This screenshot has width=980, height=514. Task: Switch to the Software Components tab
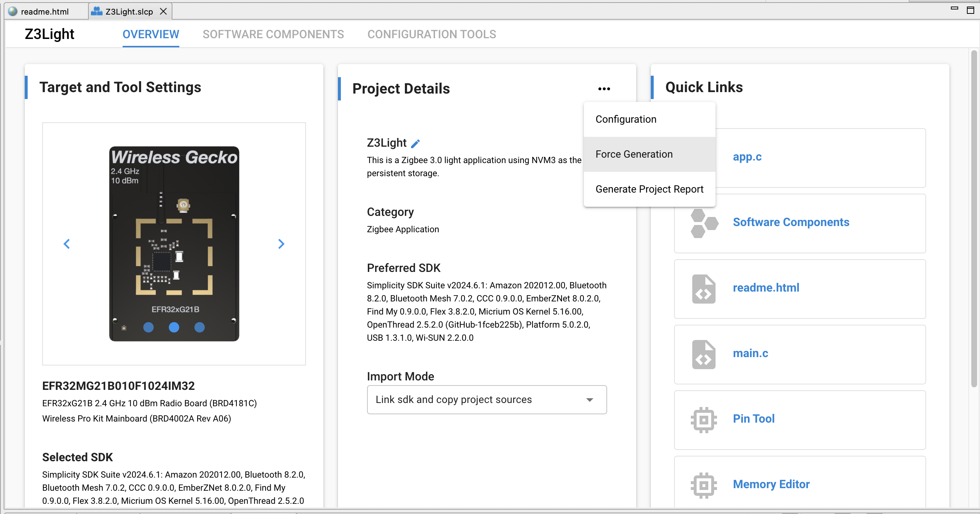(x=273, y=34)
